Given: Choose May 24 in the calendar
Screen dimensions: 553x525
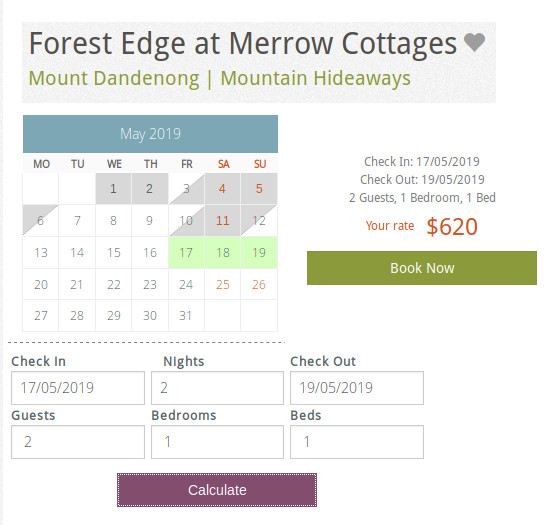Looking at the screenshot, I should pos(186,284).
